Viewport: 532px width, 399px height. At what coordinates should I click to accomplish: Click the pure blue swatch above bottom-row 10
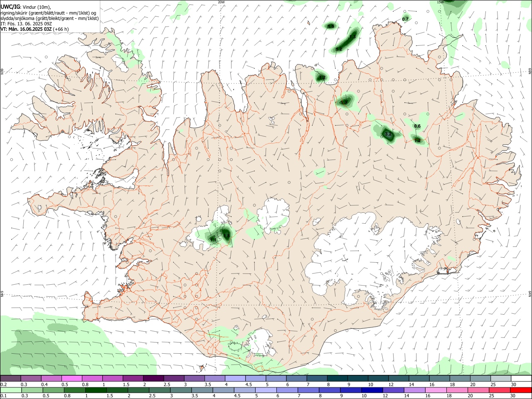(372, 390)
